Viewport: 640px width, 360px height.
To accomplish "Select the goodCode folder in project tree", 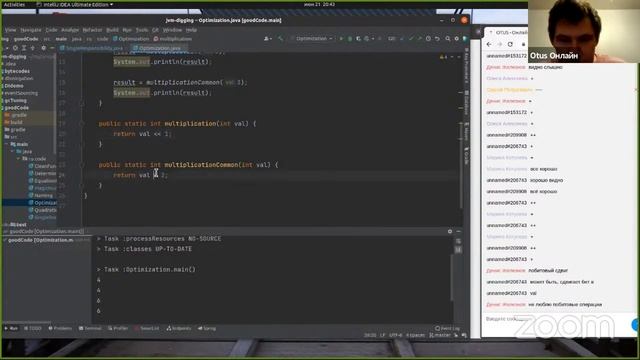I will 16,108.
